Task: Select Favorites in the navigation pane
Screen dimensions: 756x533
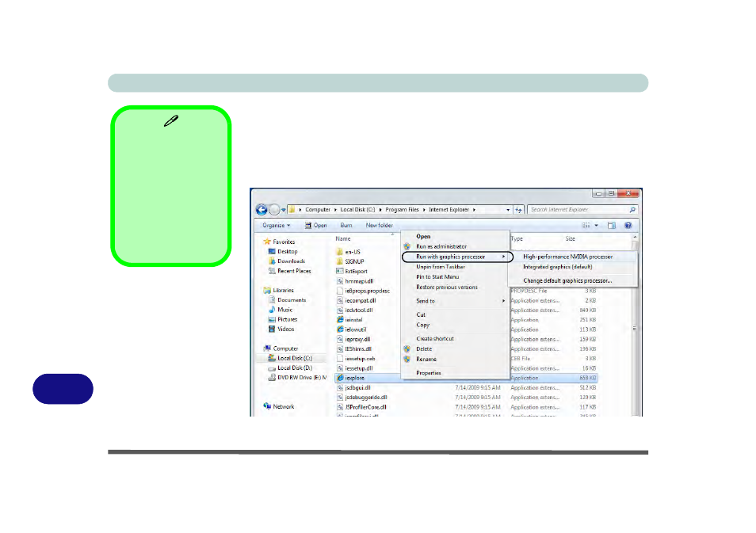Action: point(279,242)
